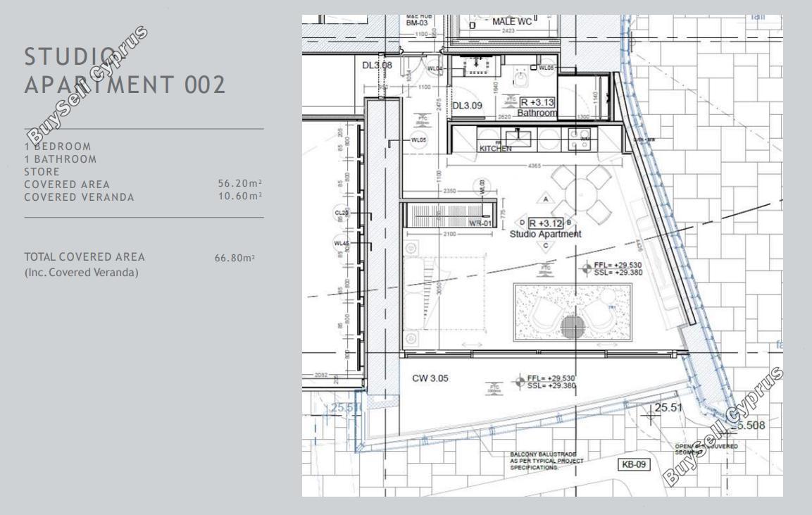Click the 'STORE' line
812x515 pixels.
(42, 171)
